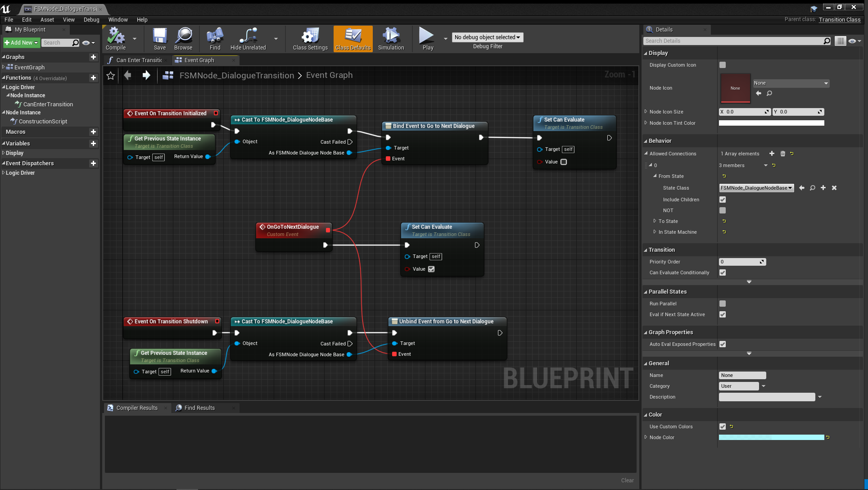Open the debug object selection dropdown

[487, 37]
